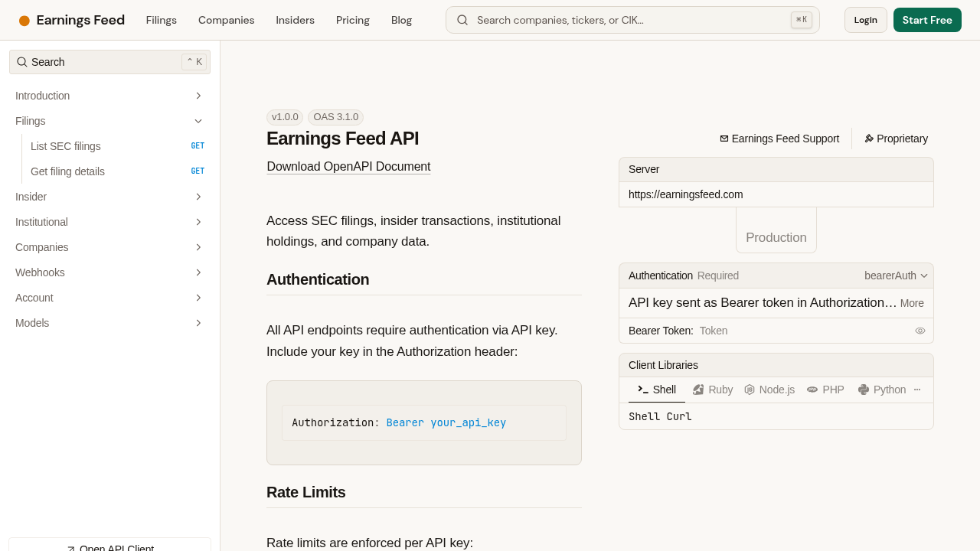Open Companies in the top navigation

point(227,20)
